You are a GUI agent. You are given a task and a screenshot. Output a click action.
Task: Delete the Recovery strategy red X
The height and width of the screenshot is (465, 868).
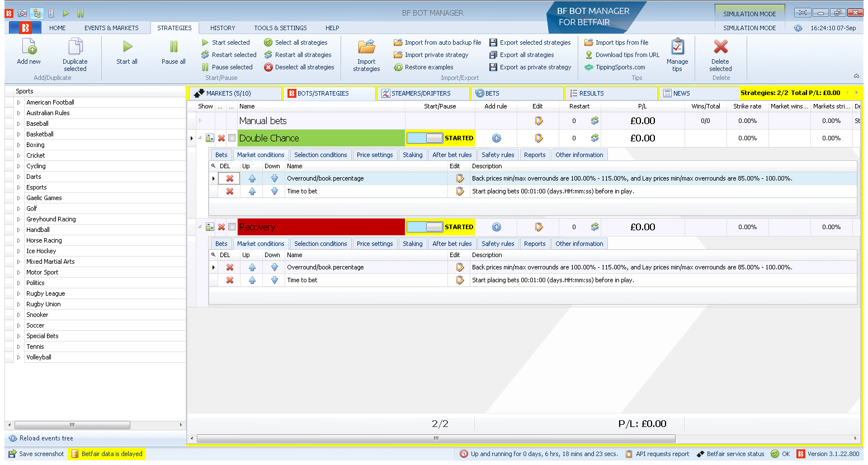tap(221, 227)
